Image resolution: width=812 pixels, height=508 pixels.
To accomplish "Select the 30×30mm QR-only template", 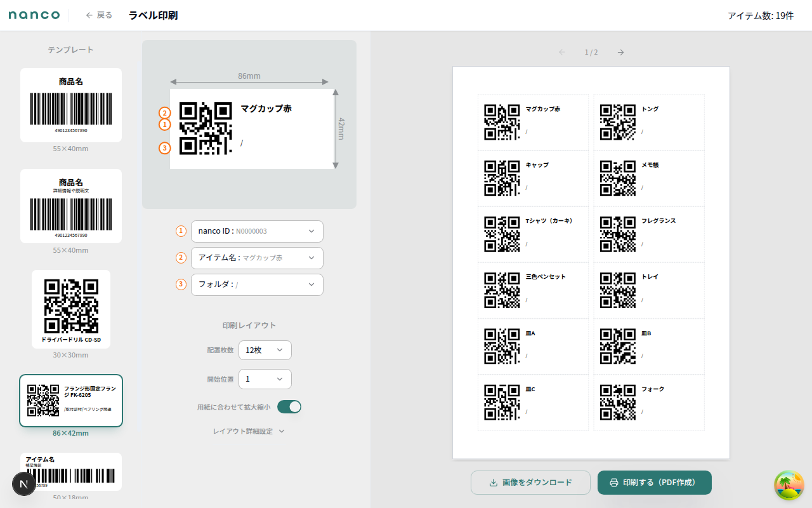I will point(71,309).
